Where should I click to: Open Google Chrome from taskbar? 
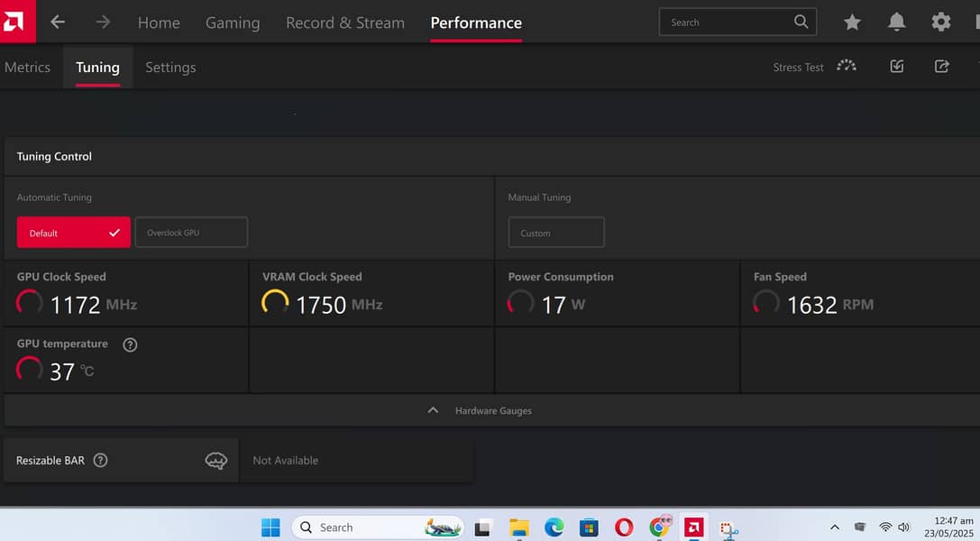coord(659,527)
